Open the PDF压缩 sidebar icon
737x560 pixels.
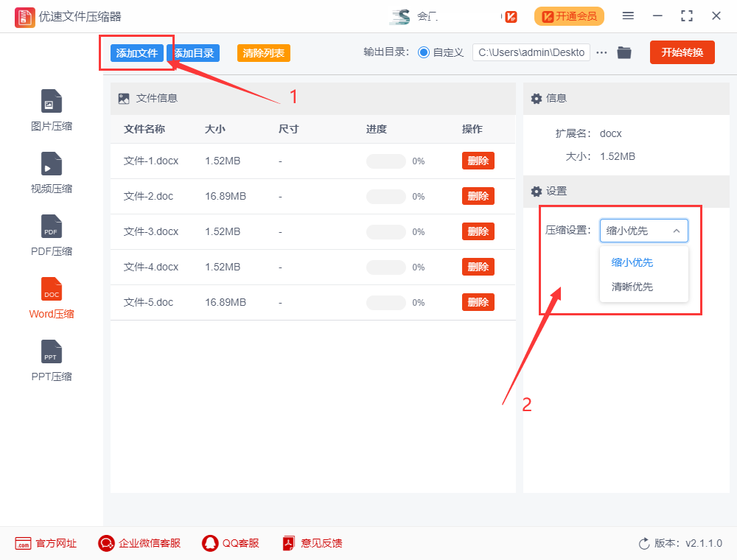52,226
